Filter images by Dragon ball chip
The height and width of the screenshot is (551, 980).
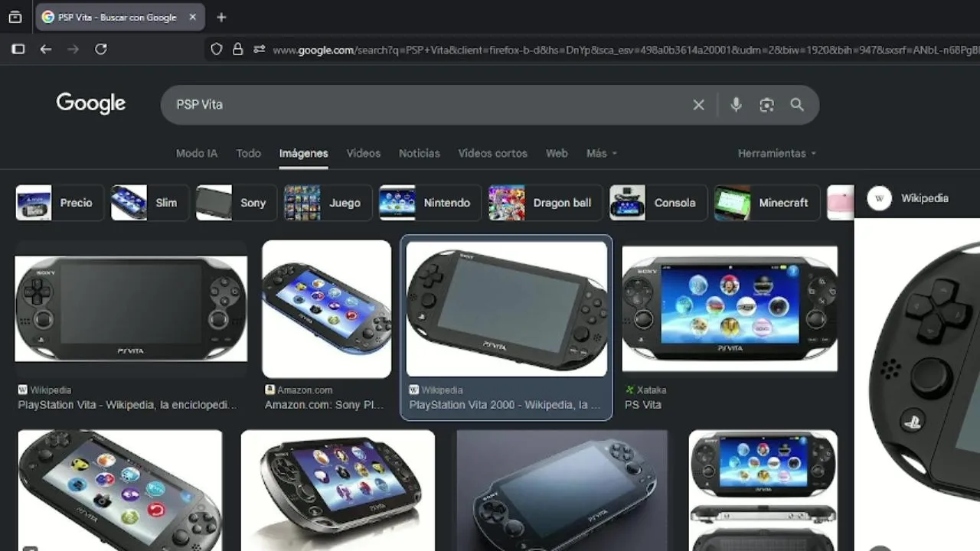tap(546, 203)
